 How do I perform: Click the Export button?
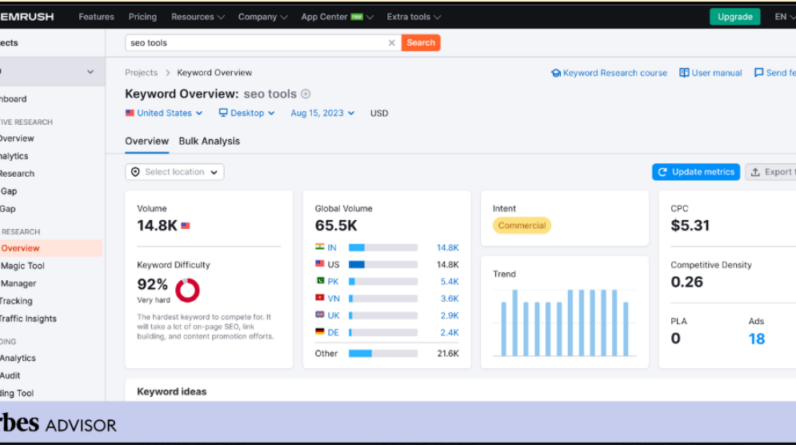coord(771,172)
